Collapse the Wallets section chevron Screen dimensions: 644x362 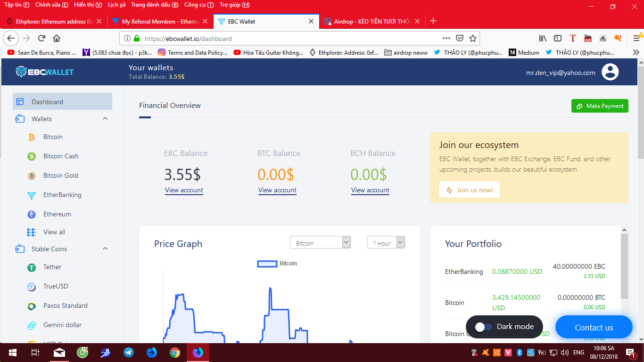tap(105, 119)
